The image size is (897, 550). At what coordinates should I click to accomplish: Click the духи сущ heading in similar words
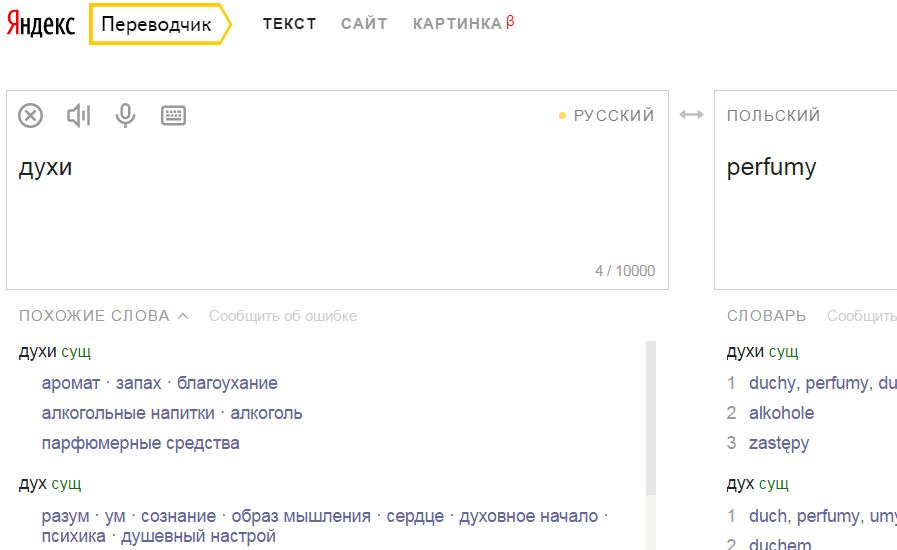tap(55, 351)
